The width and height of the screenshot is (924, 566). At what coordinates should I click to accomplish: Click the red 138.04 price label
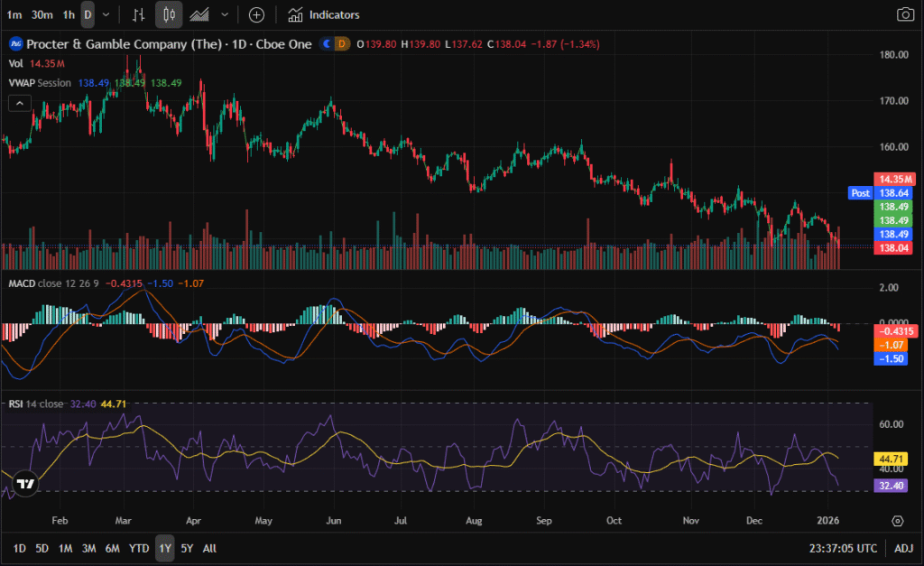(894, 248)
